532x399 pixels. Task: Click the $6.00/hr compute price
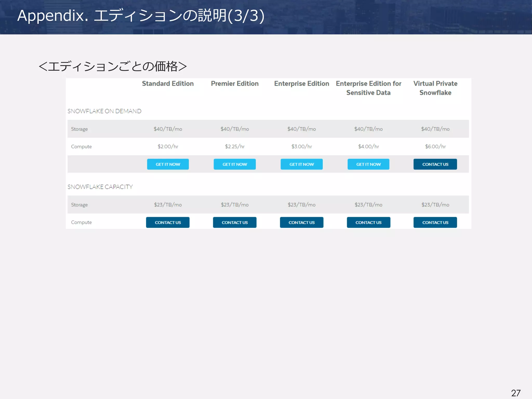click(x=435, y=147)
